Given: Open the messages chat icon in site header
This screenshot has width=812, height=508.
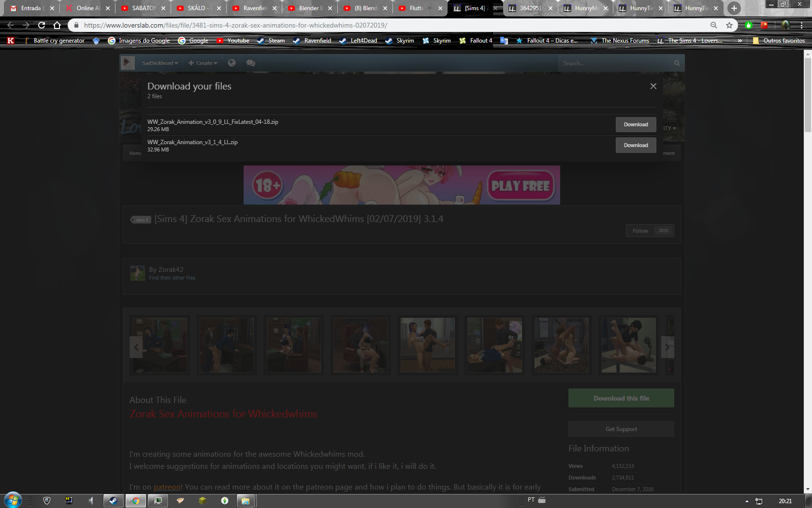Looking at the screenshot, I should 250,63.
